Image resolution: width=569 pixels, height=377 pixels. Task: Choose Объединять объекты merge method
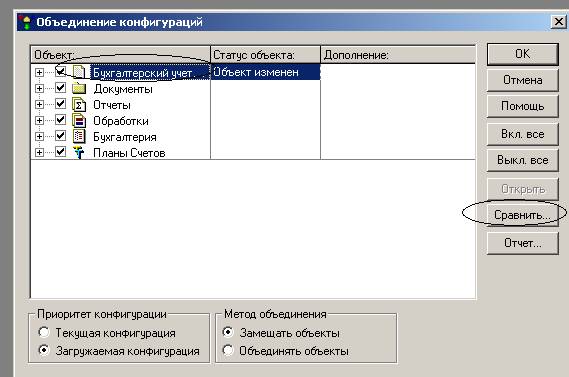pos(228,350)
